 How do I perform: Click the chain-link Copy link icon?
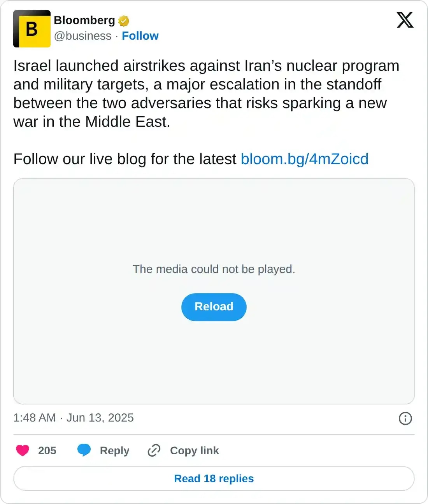click(154, 450)
